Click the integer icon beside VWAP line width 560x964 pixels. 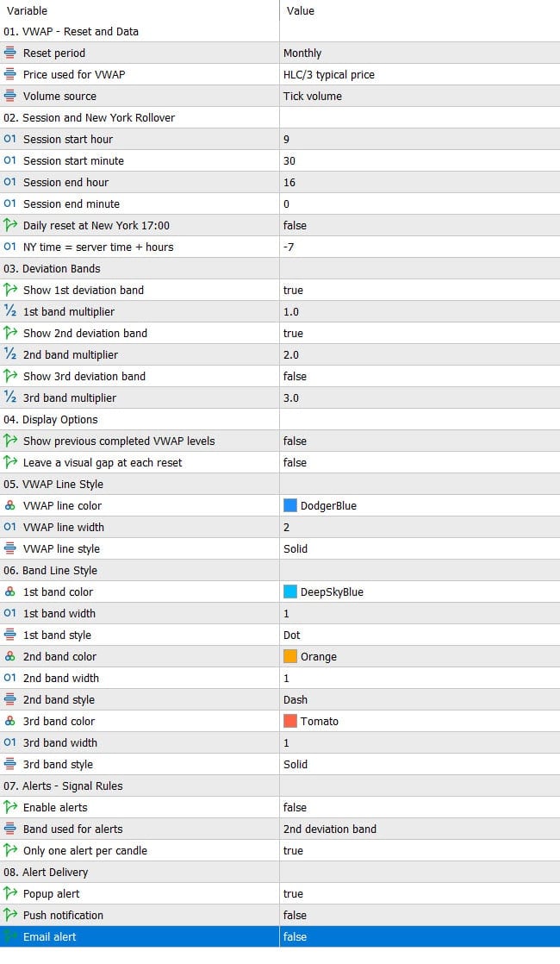tap(9, 527)
